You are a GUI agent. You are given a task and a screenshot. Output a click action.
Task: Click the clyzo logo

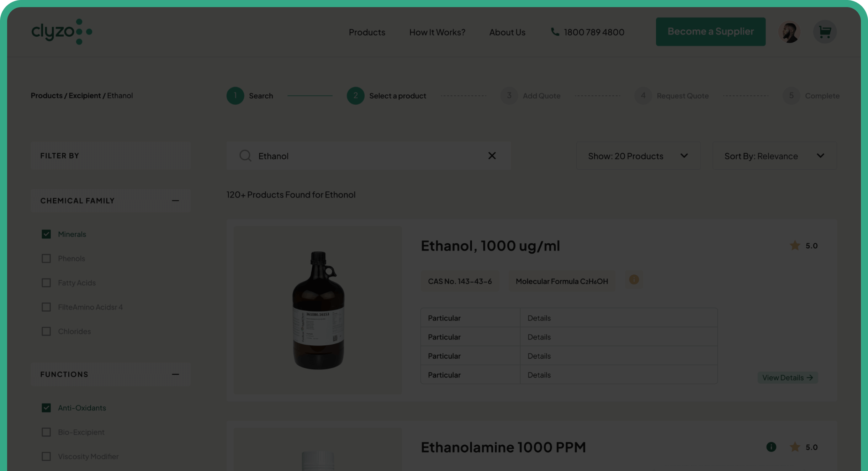[62, 32]
